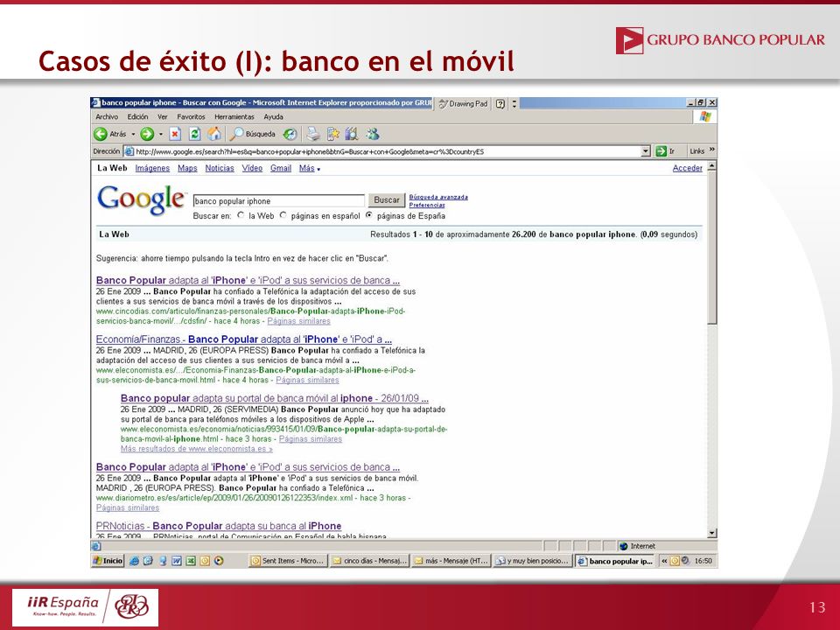
Task: Open first cincodias Banco Popular result
Action: pos(248,280)
